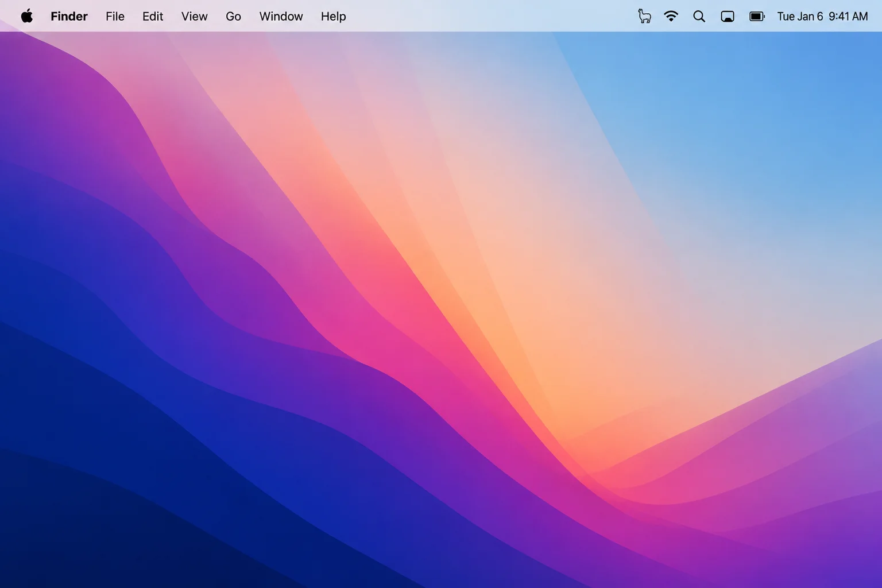Open the Finder application menu

coord(69,16)
